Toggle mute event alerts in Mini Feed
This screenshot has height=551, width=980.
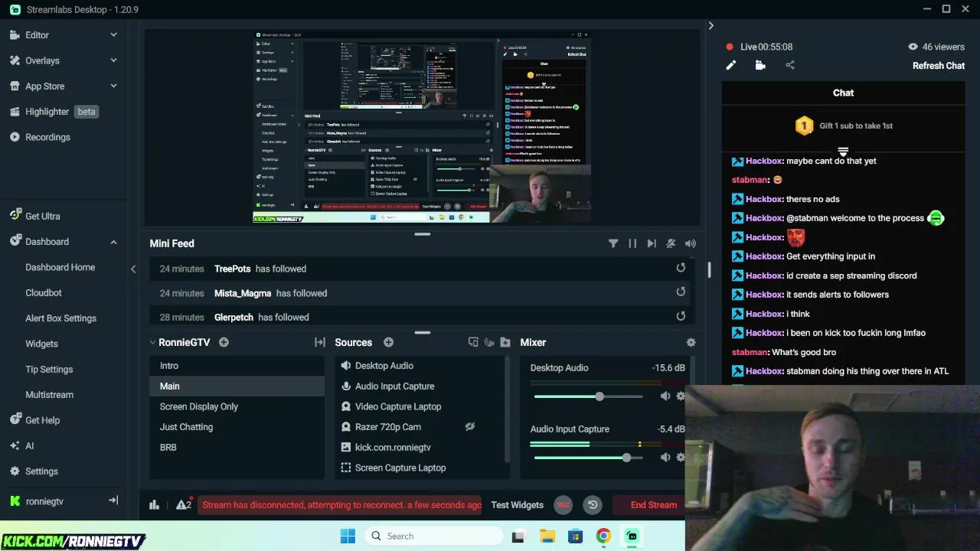671,243
